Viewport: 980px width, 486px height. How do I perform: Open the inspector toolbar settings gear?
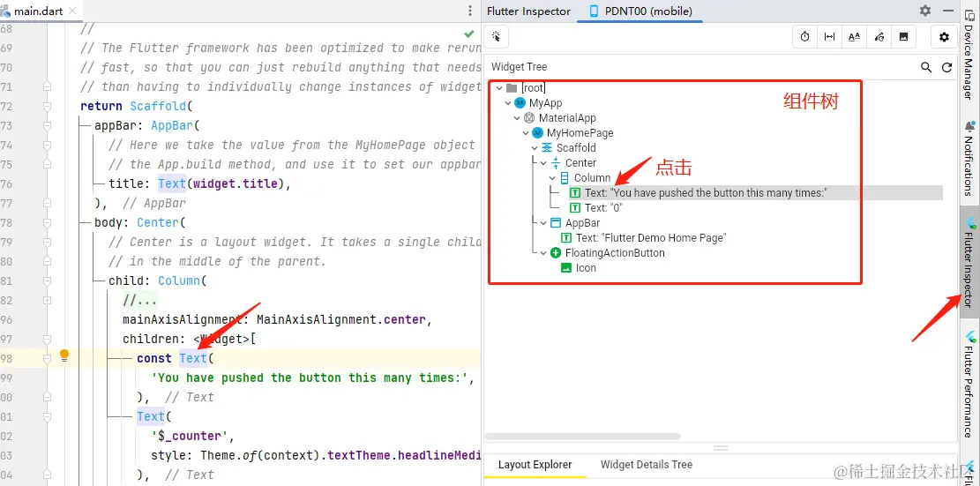click(944, 37)
